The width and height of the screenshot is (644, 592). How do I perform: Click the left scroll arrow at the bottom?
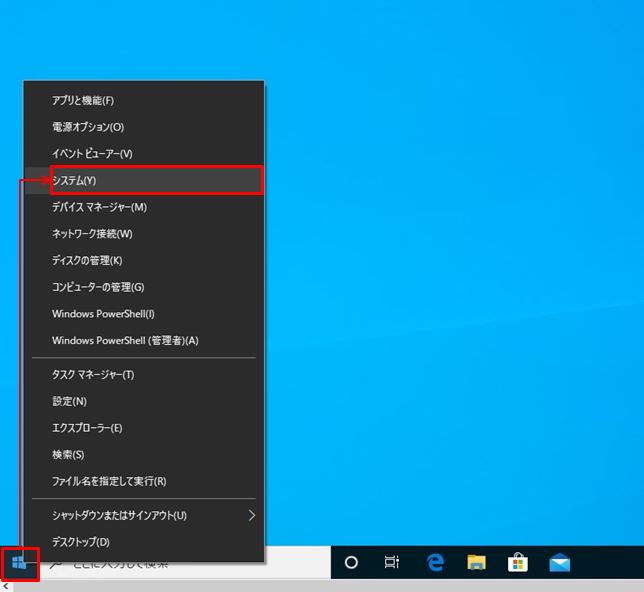click(x=6, y=586)
